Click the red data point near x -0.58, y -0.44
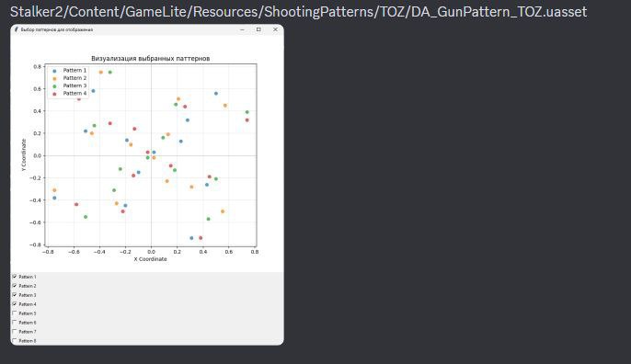The image size is (631, 364). click(76, 204)
